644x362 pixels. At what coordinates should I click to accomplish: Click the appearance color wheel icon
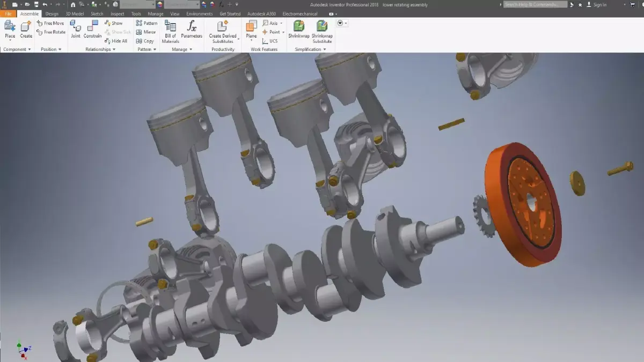click(160, 4)
